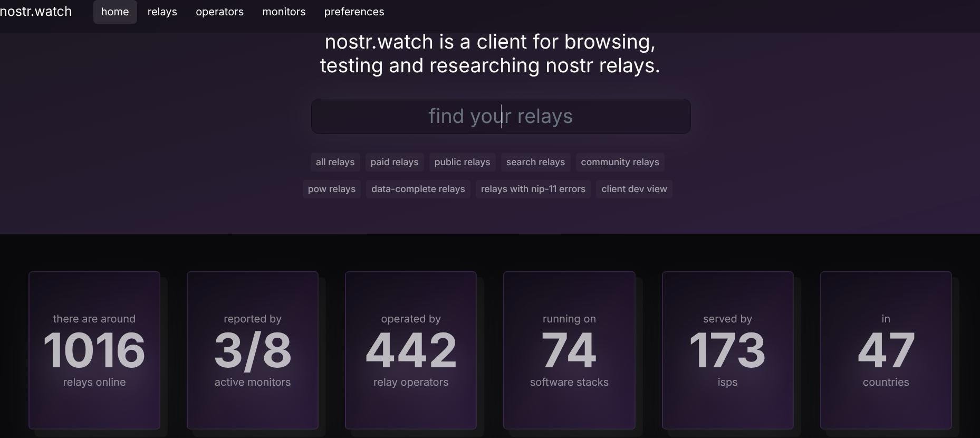Select the search relays filter chip
This screenshot has height=438, width=980.
tap(535, 162)
